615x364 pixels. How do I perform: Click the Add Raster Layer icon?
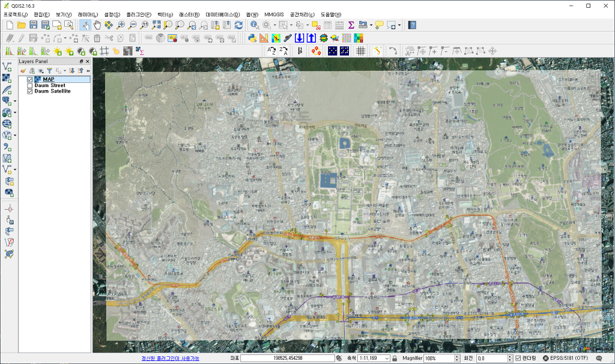pyautogui.click(x=7, y=77)
